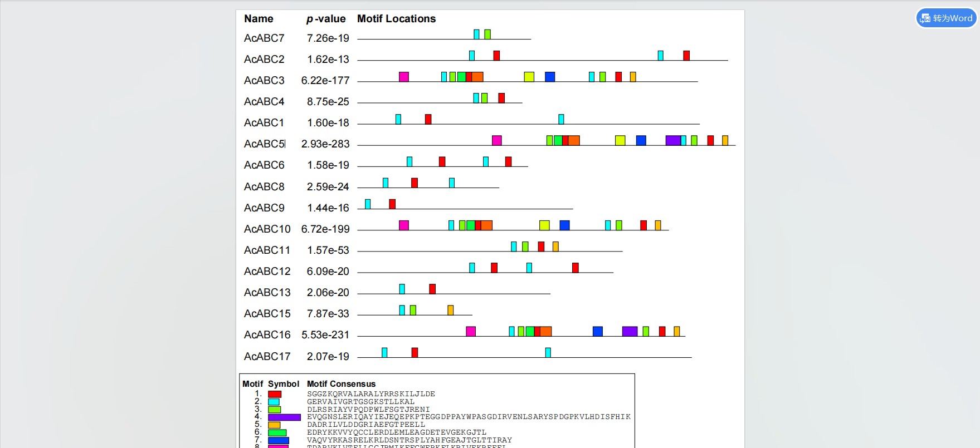Screen dimensions: 980x448
Task: Click the p-value 6.72e-199
Action: [325, 229]
